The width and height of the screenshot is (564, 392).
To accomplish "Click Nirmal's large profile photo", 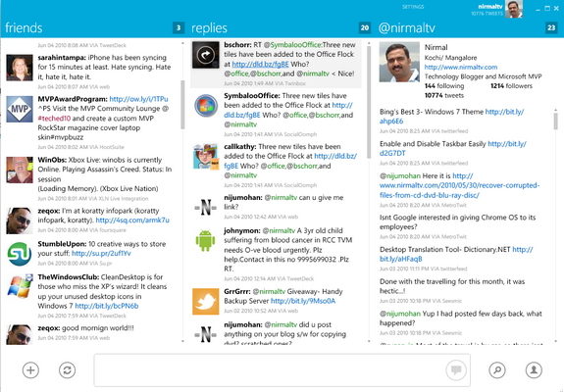I will coord(399,62).
